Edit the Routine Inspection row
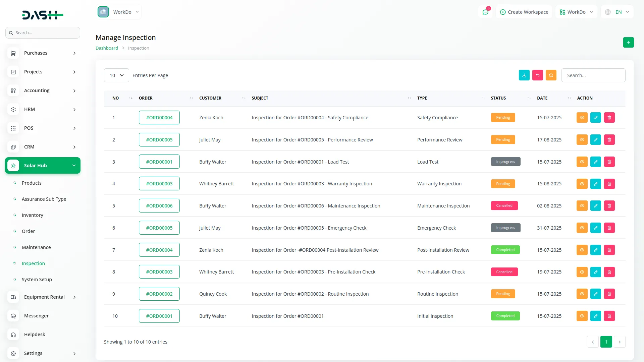 click(x=595, y=294)
